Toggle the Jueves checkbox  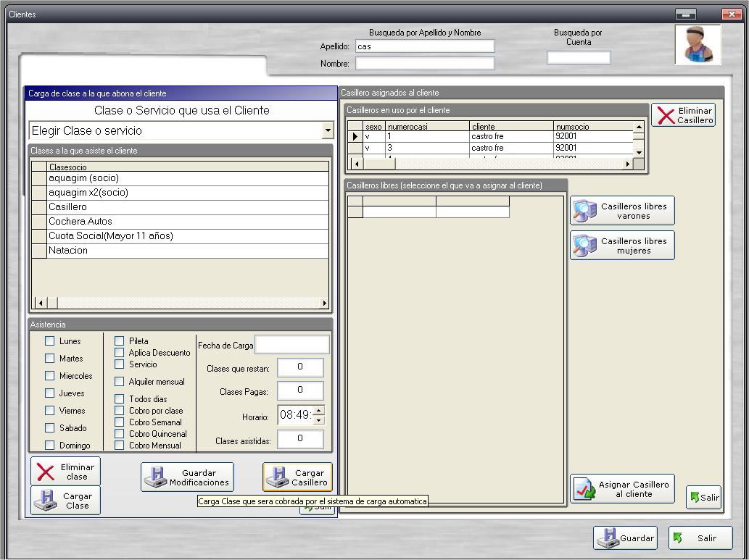tap(50, 393)
